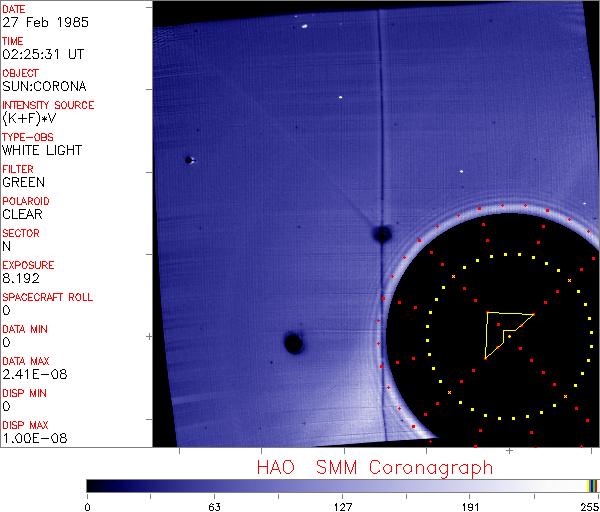The image size is (600, 512).
Task: Select the WHITE LIGHT observation type text
Action: (42, 150)
